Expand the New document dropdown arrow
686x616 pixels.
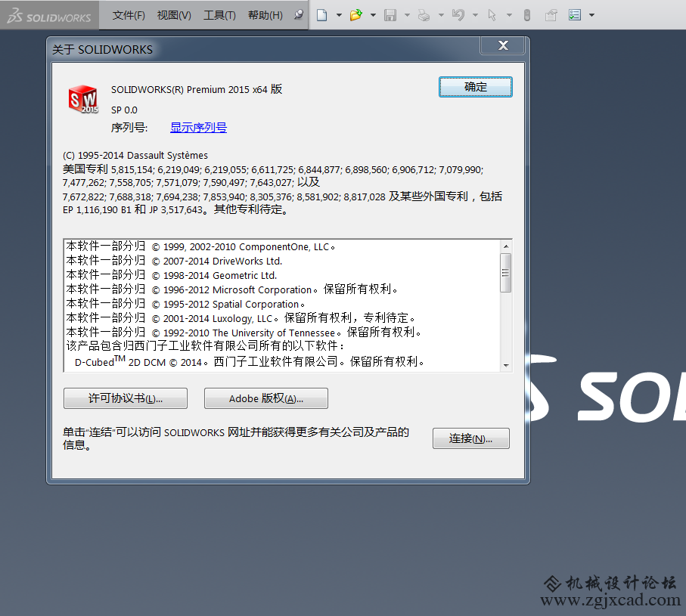coord(339,15)
